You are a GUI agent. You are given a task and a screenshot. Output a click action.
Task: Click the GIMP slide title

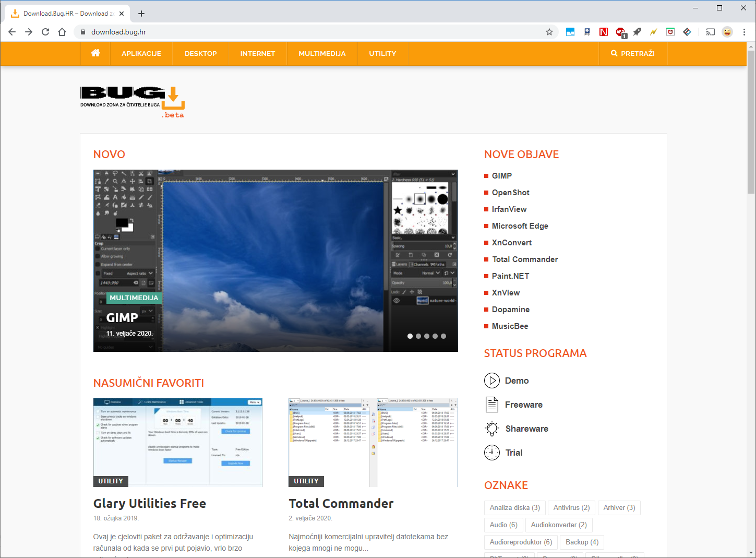pyautogui.click(x=122, y=317)
